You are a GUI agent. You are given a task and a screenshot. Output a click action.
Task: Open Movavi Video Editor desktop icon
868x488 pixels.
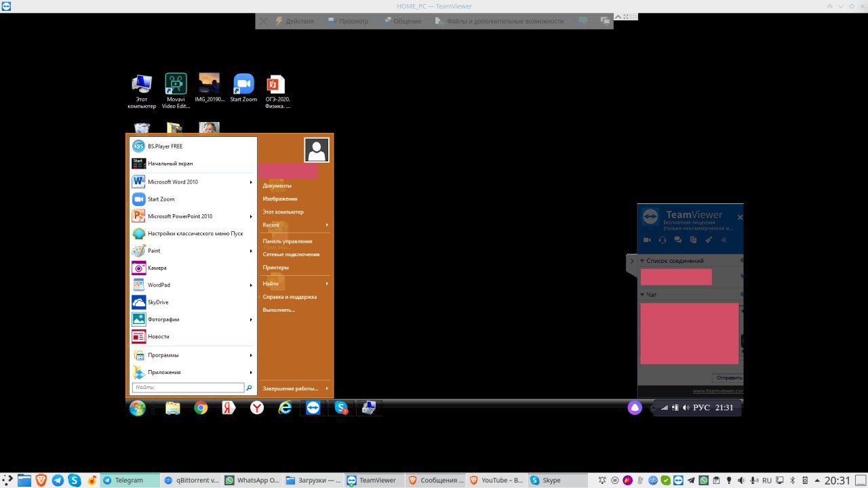pos(176,91)
